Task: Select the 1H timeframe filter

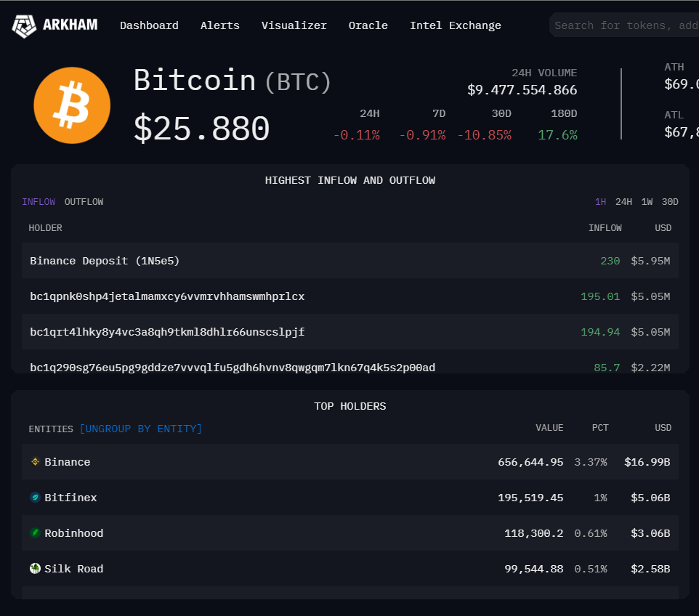Action: point(600,202)
